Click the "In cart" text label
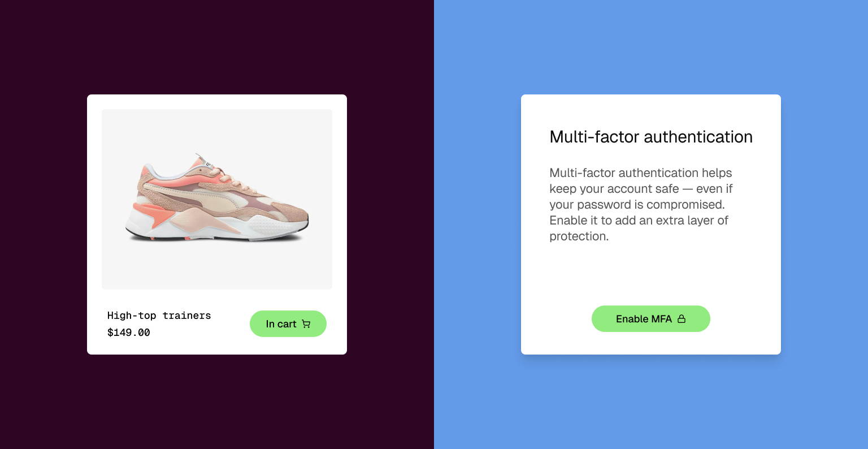 (x=281, y=324)
